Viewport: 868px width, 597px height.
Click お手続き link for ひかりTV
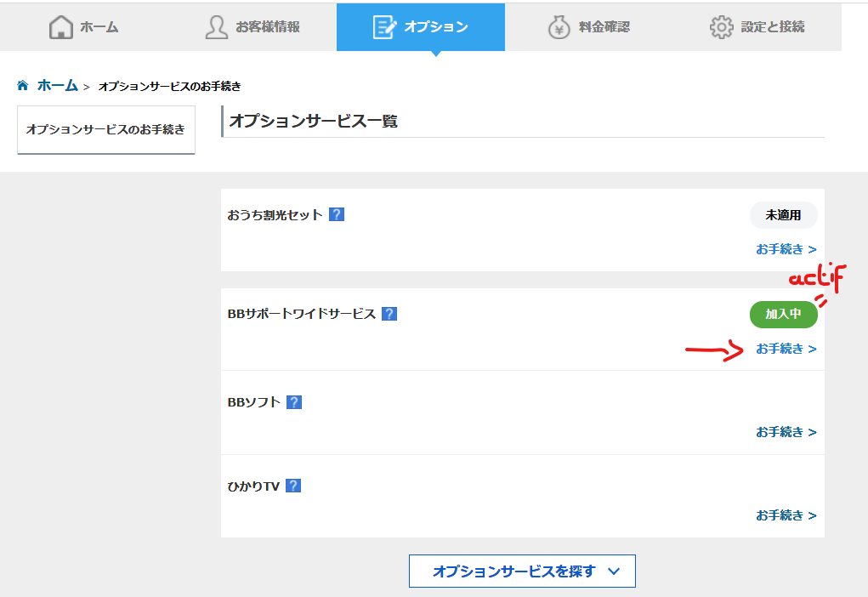click(786, 515)
